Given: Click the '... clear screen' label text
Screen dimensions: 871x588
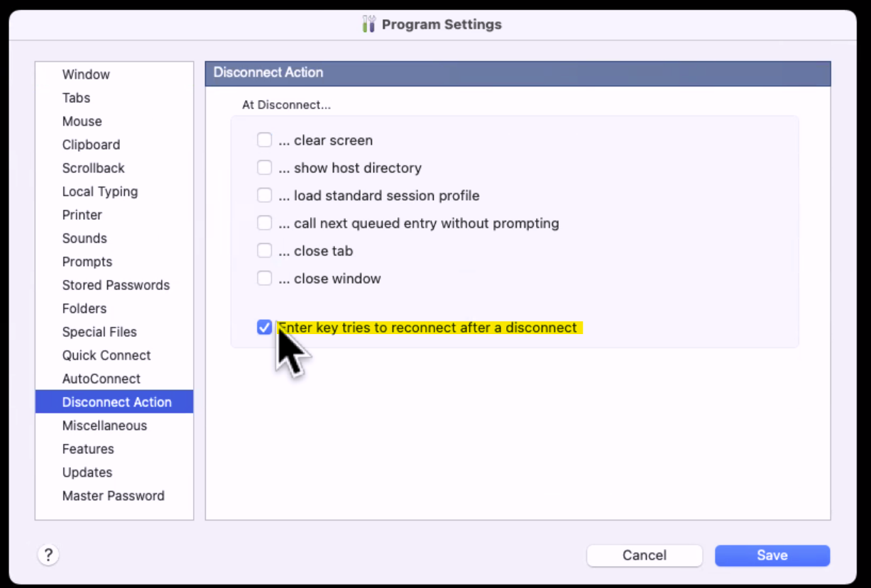Looking at the screenshot, I should (x=325, y=140).
